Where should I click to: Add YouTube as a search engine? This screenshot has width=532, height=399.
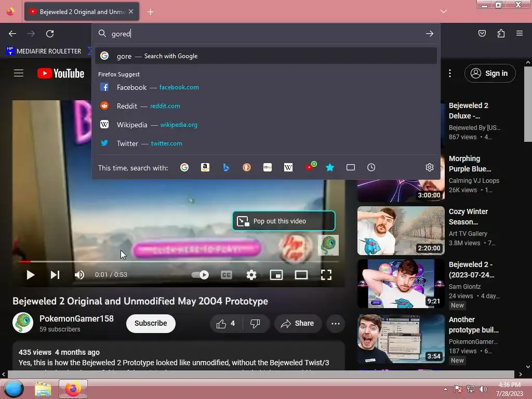click(310, 167)
